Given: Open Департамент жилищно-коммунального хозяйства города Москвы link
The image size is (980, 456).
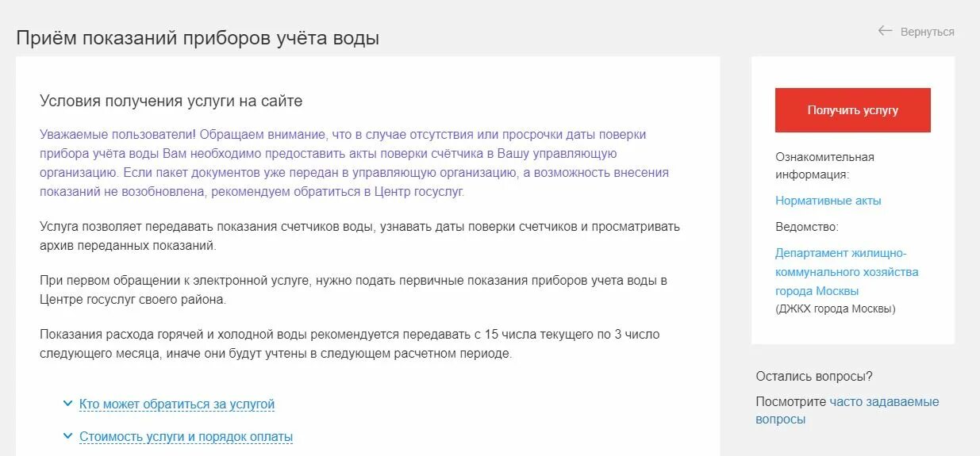Looking at the screenshot, I should pyautogui.click(x=847, y=272).
